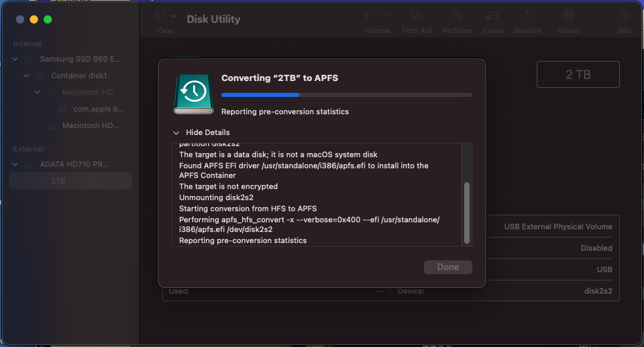The image size is (644, 347).
Task: Click the "USB External Physical Volume" value
Action: pyautogui.click(x=558, y=226)
